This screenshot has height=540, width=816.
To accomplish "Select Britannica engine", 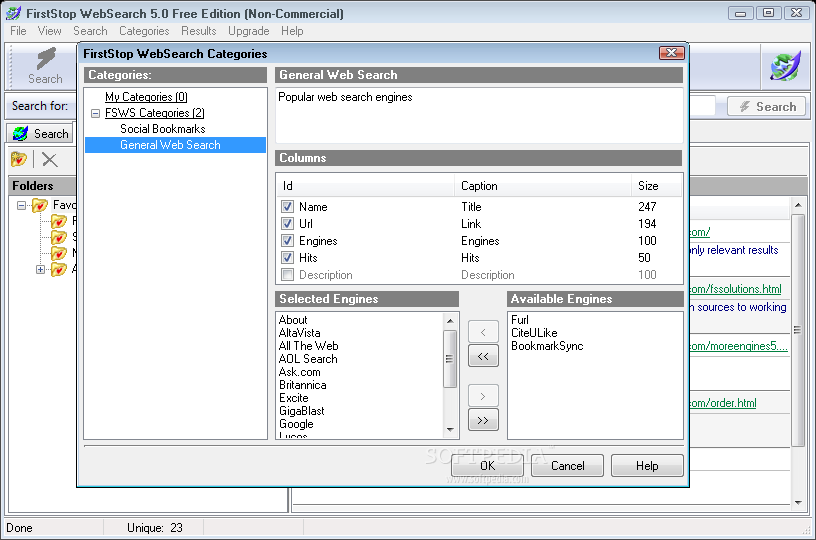I will pos(302,385).
